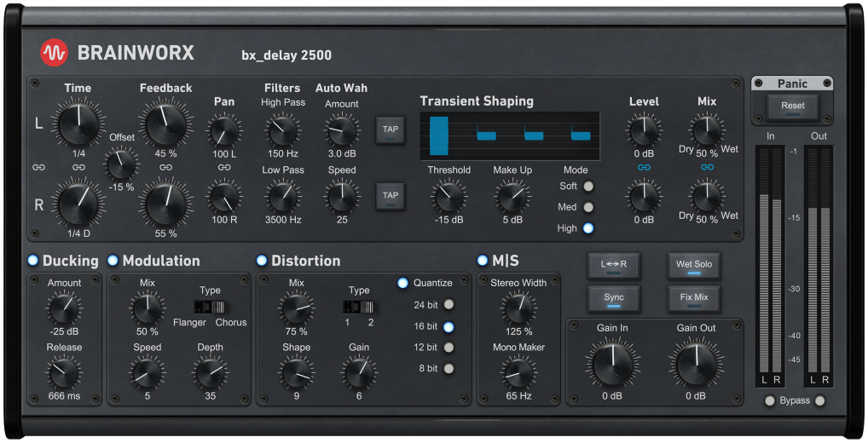Toggle the Pan link icon
868x443 pixels.
(224, 168)
